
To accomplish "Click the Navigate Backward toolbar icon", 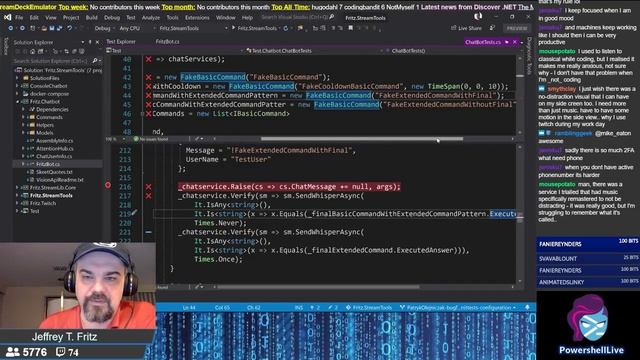I will [x=11, y=28].
